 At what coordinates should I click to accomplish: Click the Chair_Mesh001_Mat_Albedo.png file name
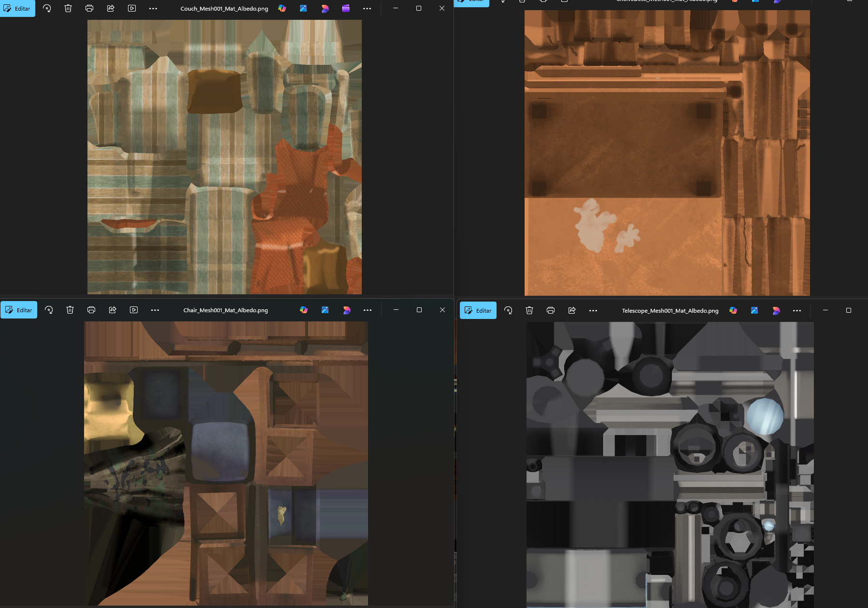pos(226,310)
